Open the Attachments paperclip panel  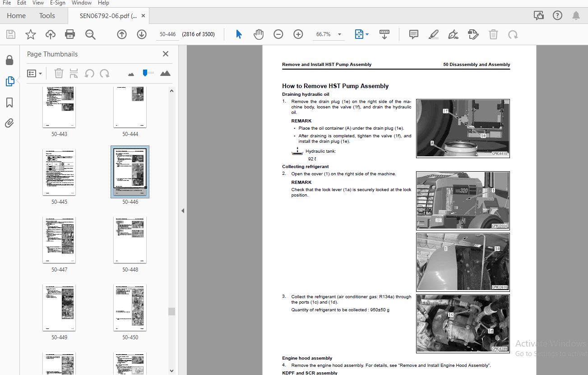(9, 123)
